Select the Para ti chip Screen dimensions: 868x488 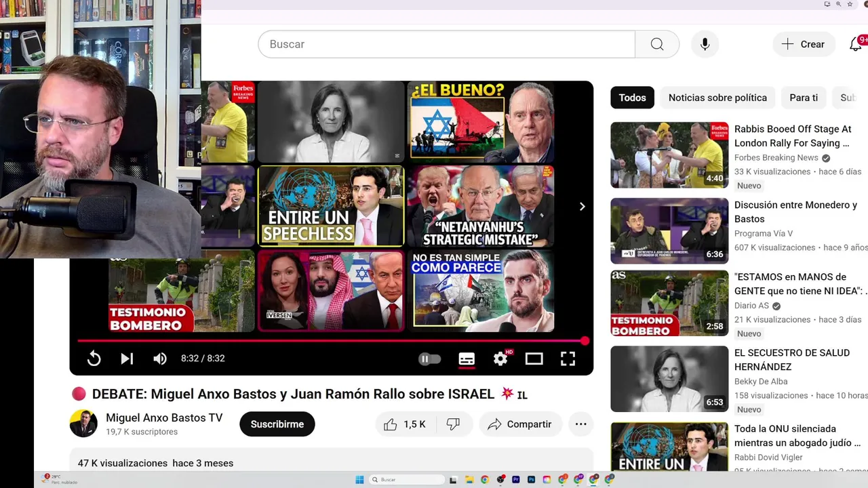804,98
